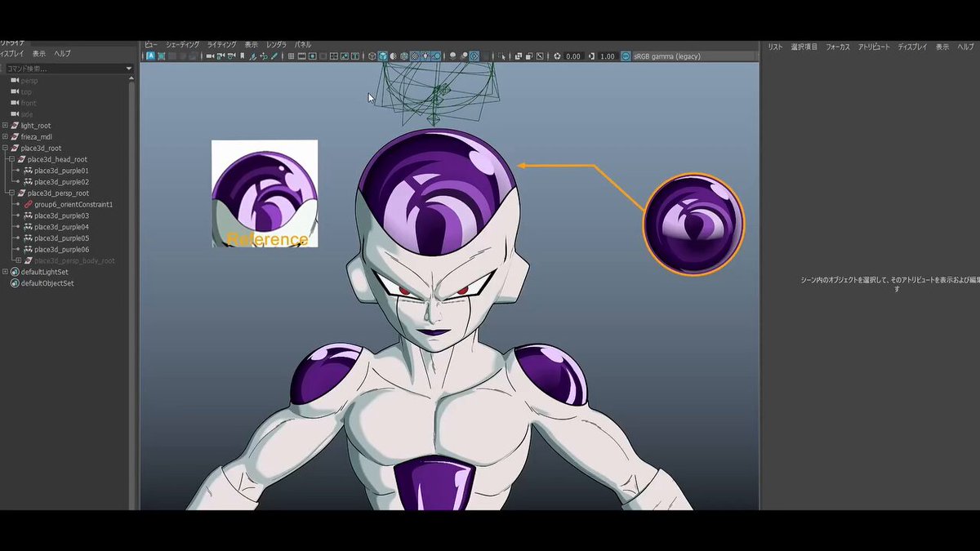The height and width of the screenshot is (551, 980).
Task: Collapse the place3d_root node
Action: [x=5, y=149]
